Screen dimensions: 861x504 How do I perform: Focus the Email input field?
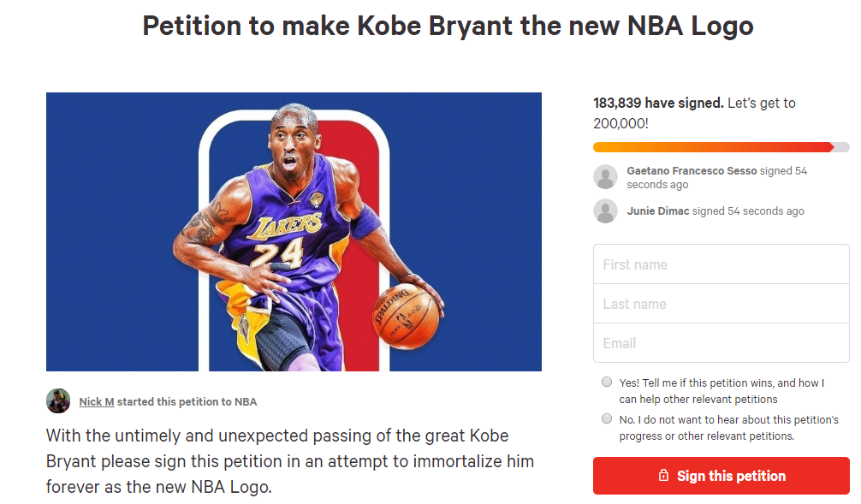[721, 343]
